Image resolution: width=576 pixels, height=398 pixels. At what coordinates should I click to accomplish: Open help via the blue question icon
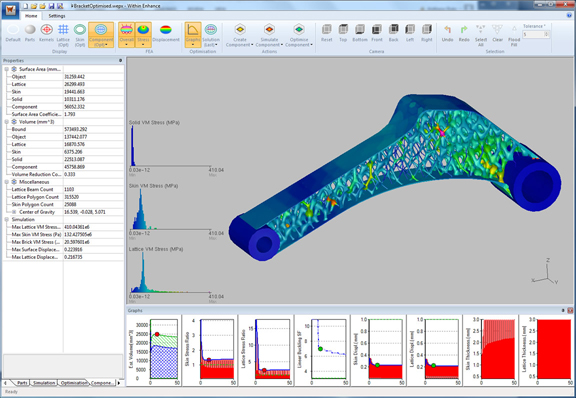click(569, 15)
